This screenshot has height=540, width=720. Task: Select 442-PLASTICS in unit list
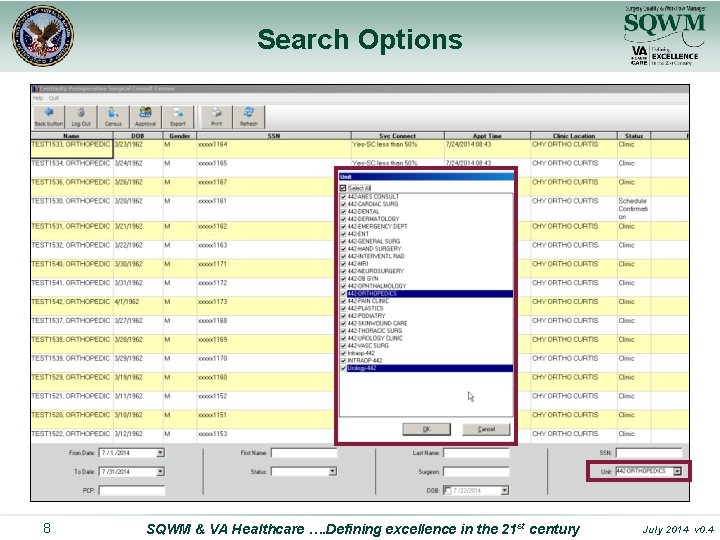click(365, 308)
